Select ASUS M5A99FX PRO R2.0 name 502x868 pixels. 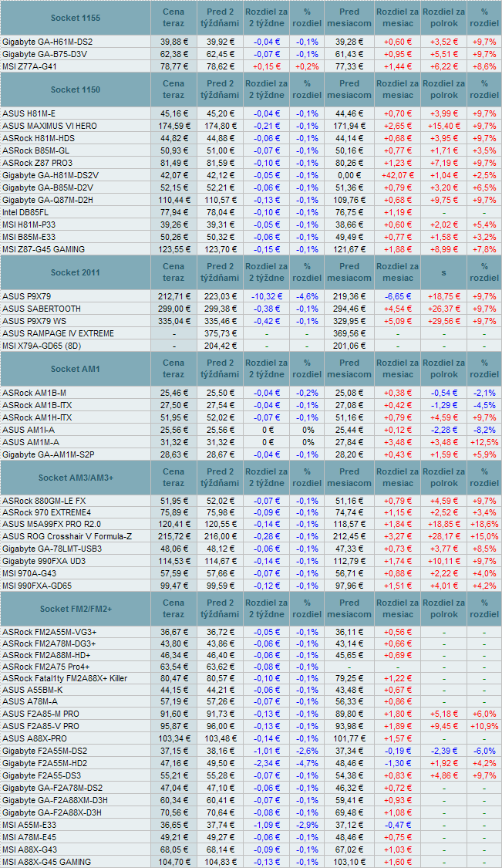pos(52,524)
